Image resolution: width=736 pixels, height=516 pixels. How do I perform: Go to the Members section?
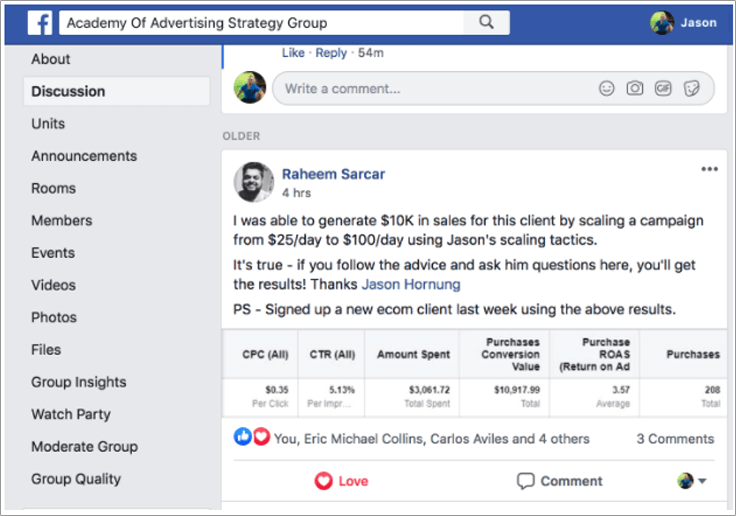point(61,220)
